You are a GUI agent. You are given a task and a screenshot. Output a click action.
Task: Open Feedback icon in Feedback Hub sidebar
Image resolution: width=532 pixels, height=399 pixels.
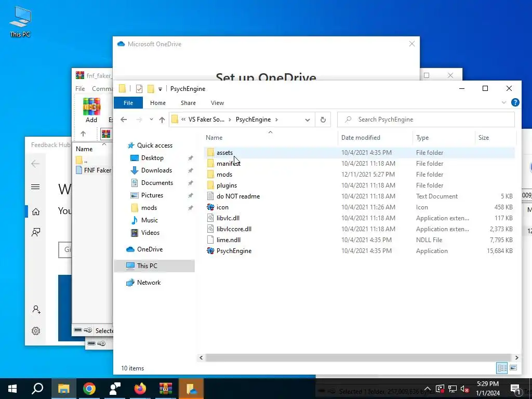click(36, 232)
